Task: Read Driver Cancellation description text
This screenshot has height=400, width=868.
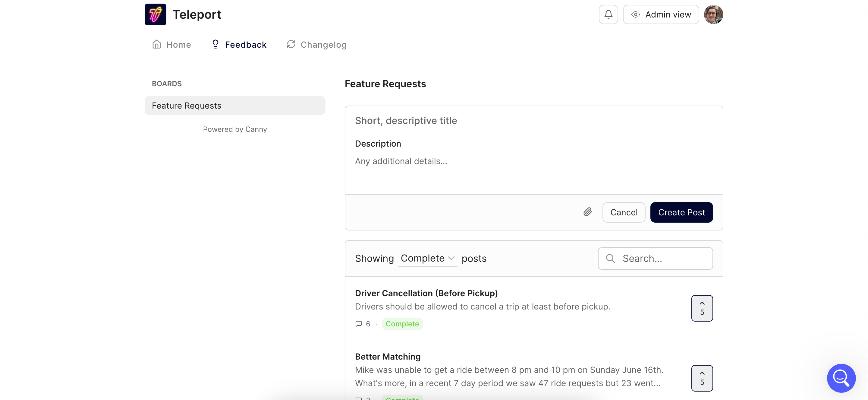Action: tap(483, 306)
